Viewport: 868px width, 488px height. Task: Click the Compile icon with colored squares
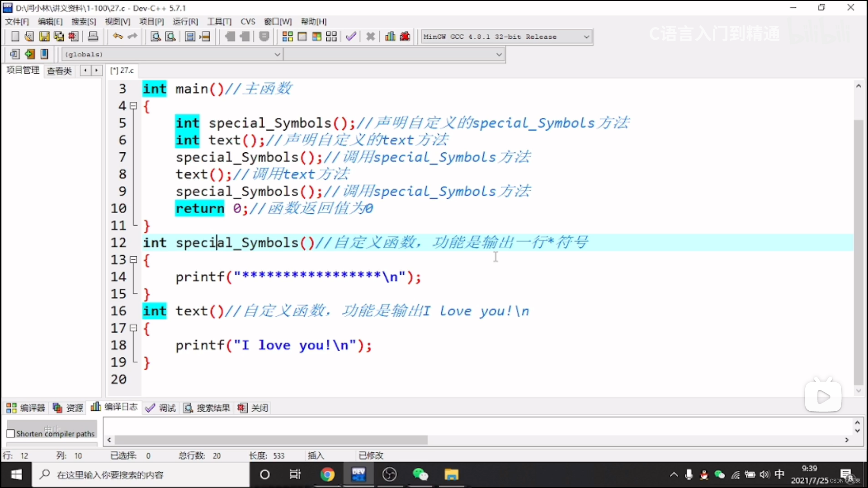click(x=288, y=37)
